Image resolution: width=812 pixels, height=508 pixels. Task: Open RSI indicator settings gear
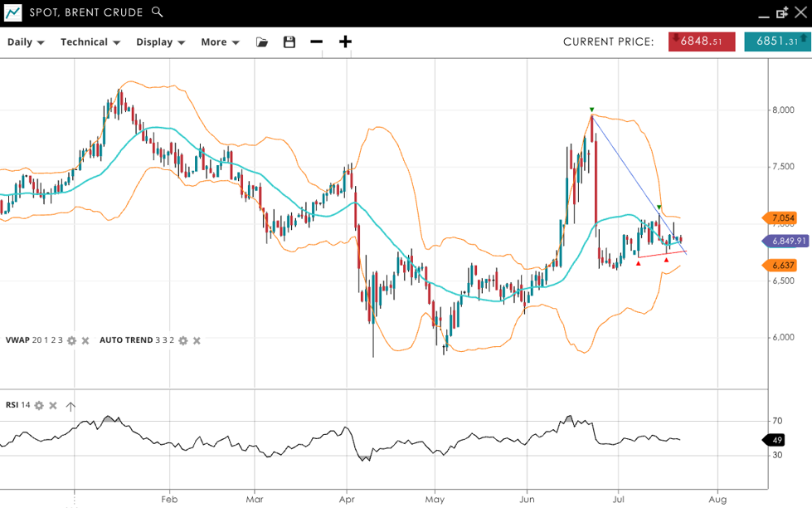(x=39, y=405)
